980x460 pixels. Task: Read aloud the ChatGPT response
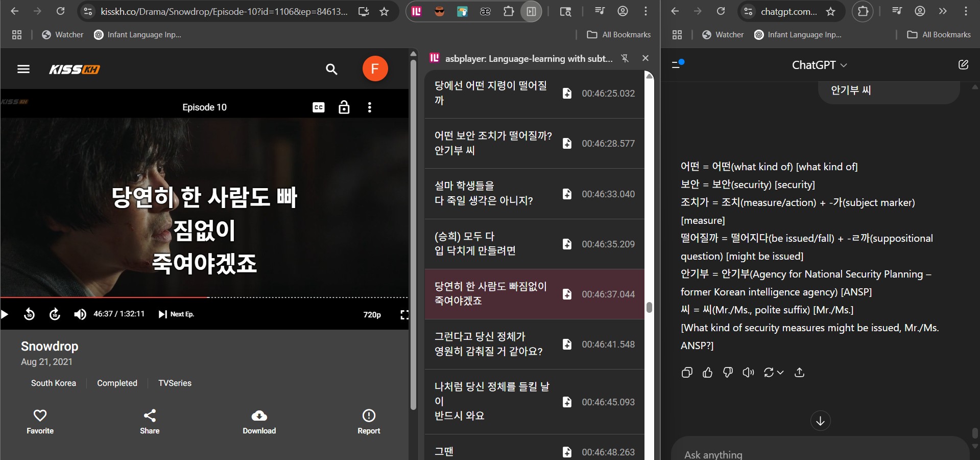pyautogui.click(x=748, y=373)
